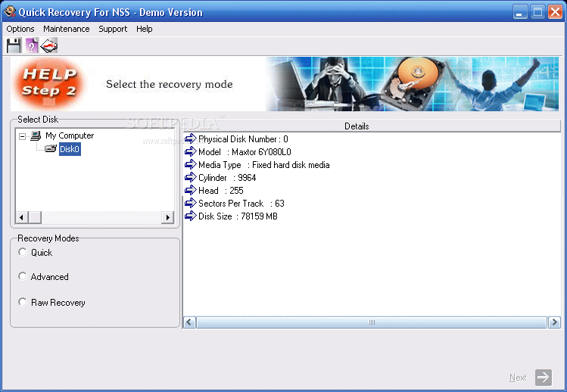Open the Maintenance menu
The height and width of the screenshot is (392, 567).
point(67,29)
